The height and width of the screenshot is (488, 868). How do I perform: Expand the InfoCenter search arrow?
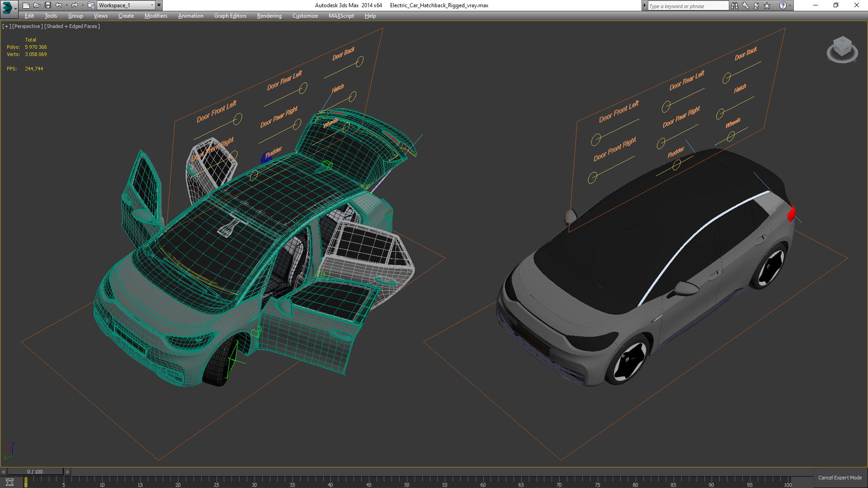645,5
